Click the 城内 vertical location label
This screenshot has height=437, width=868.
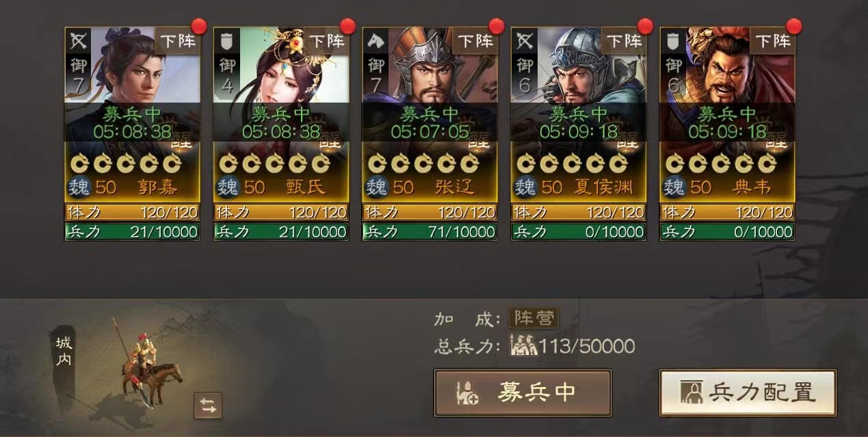[x=64, y=351]
